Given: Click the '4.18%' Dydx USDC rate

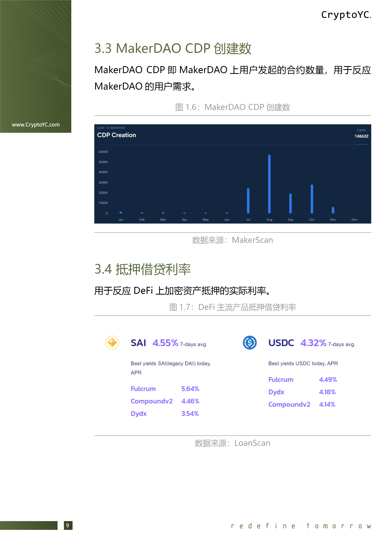Looking at the screenshot, I should (x=327, y=392).
